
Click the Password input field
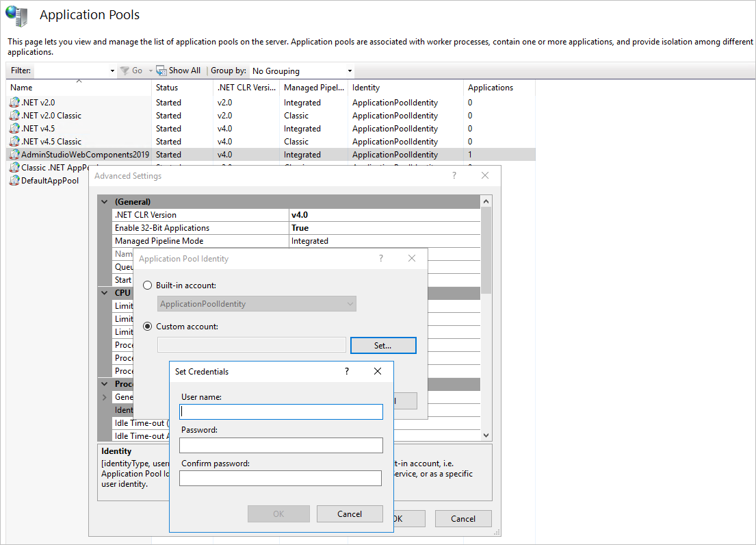(x=281, y=446)
